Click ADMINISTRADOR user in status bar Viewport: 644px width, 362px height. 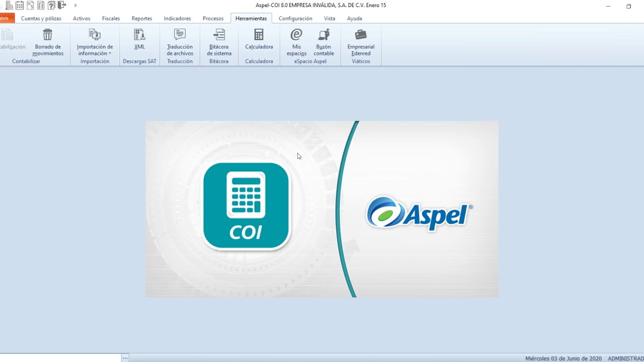point(625,358)
